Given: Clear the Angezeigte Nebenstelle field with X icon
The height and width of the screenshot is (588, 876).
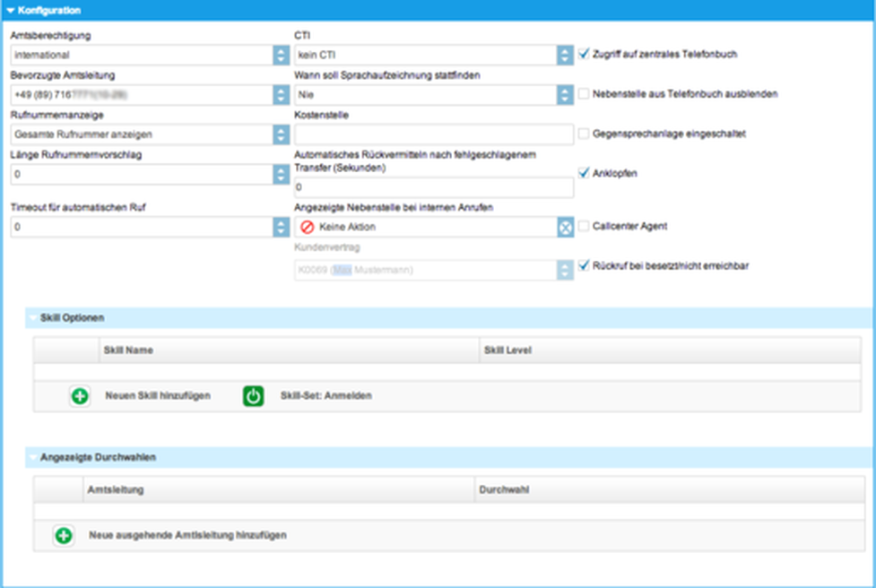Looking at the screenshot, I should pos(565,228).
